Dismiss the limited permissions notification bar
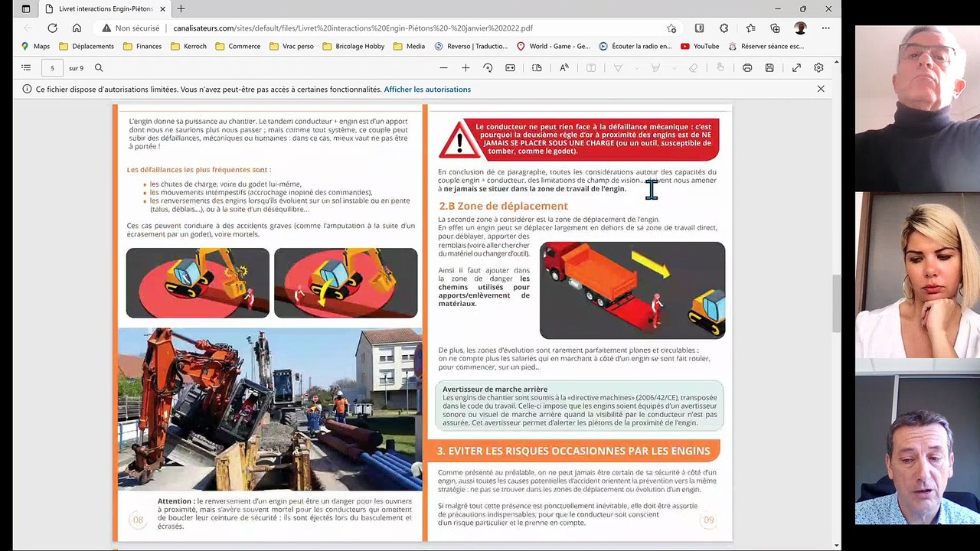The image size is (980, 551). (x=821, y=89)
